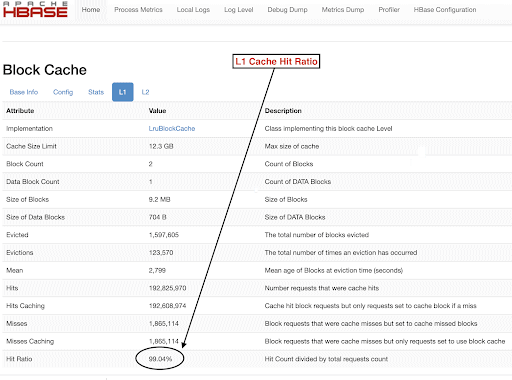Click the Attribute column header

(x=20, y=111)
